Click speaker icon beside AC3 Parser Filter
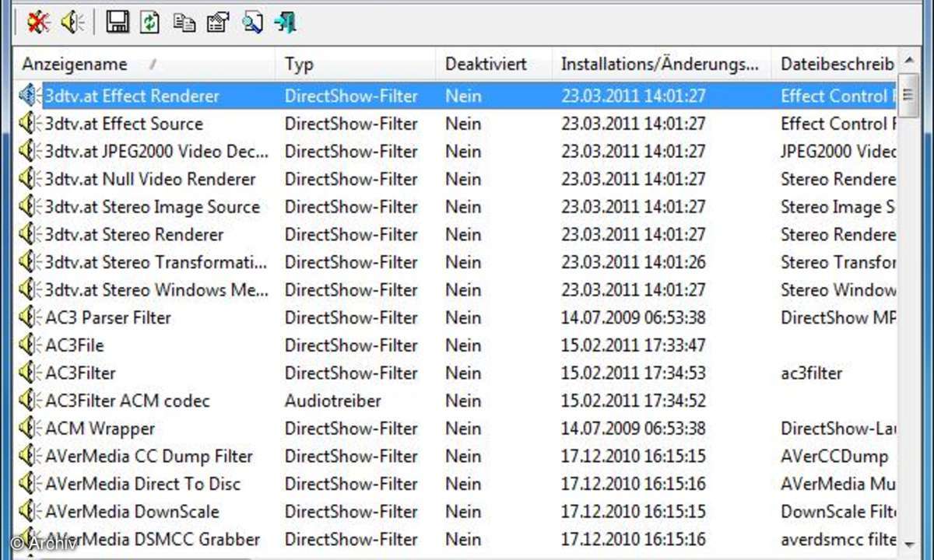The height and width of the screenshot is (560, 934). (x=29, y=317)
